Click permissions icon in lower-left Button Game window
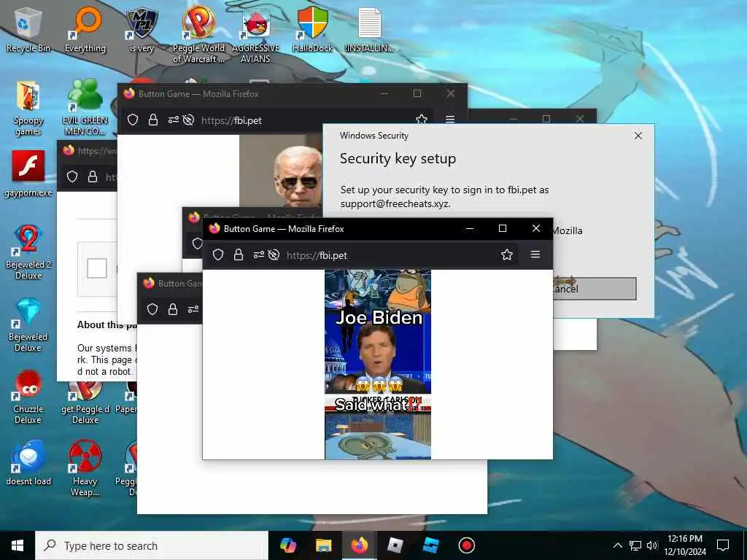The width and height of the screenshot is (747, 560). (x=193, y=309)
